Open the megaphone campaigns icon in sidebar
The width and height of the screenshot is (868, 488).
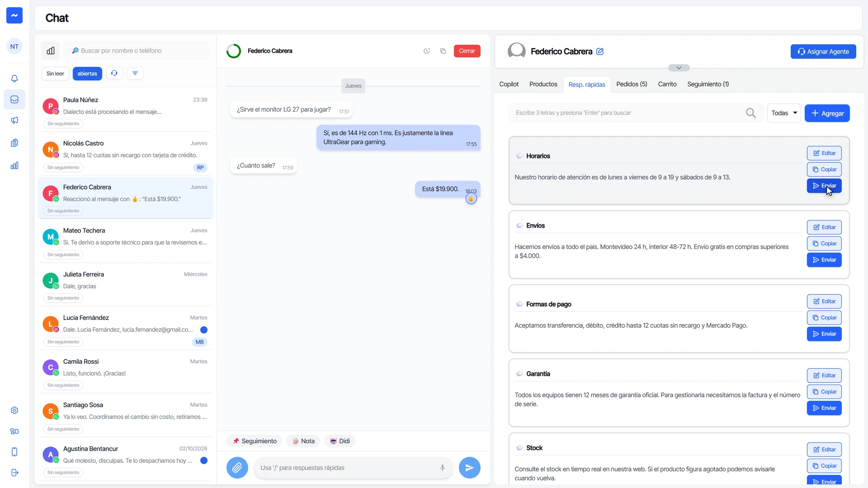(x=14, y=120)
